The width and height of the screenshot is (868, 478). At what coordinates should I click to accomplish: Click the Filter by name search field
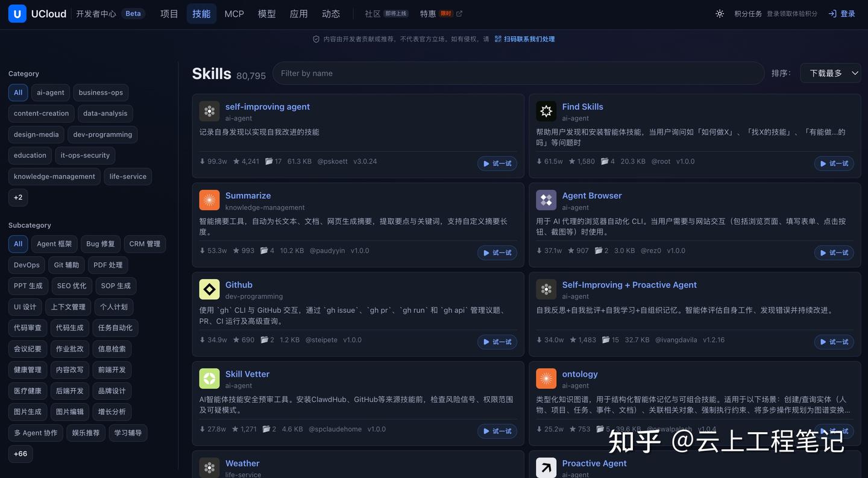[518, 73]
